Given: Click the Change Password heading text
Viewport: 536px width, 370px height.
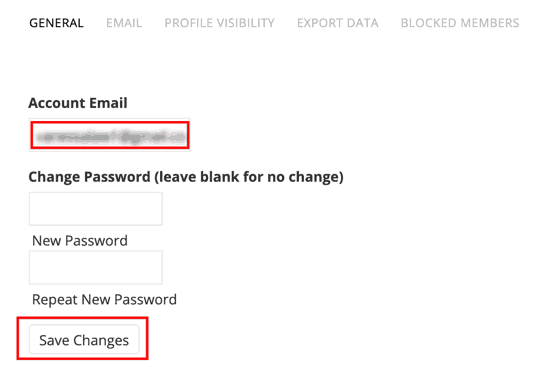Looking at the screenshot, I should [x=186, y=177].
